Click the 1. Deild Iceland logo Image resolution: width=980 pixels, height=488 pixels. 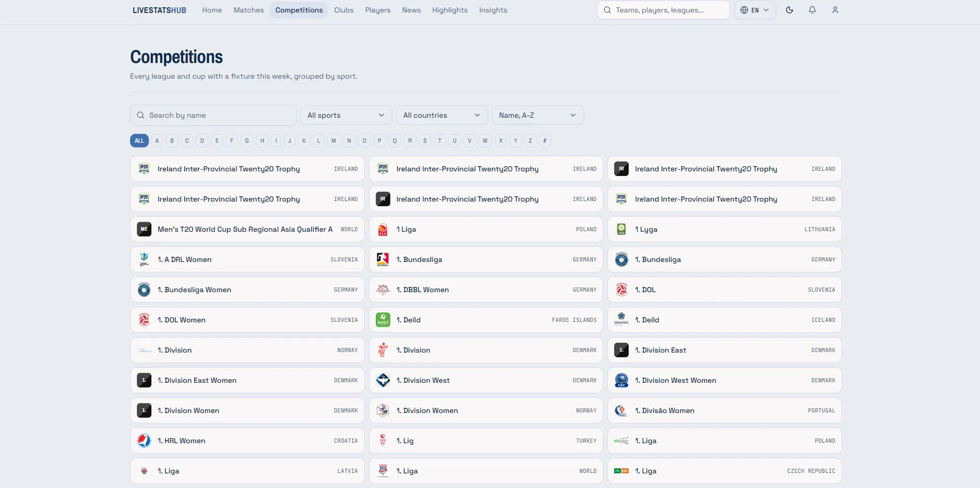pyautogui.click(x=621, y=320)
